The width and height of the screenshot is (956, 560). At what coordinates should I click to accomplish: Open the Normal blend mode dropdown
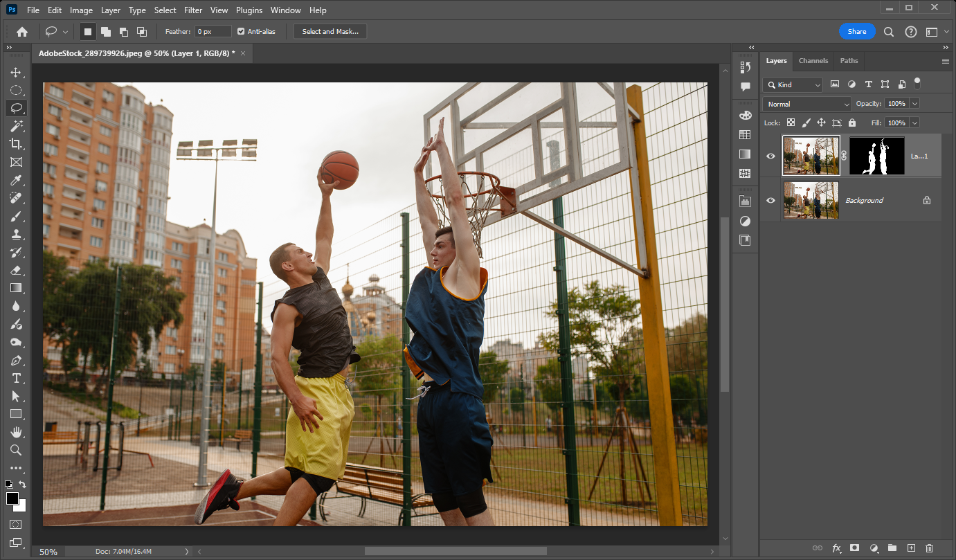point(806,103)
